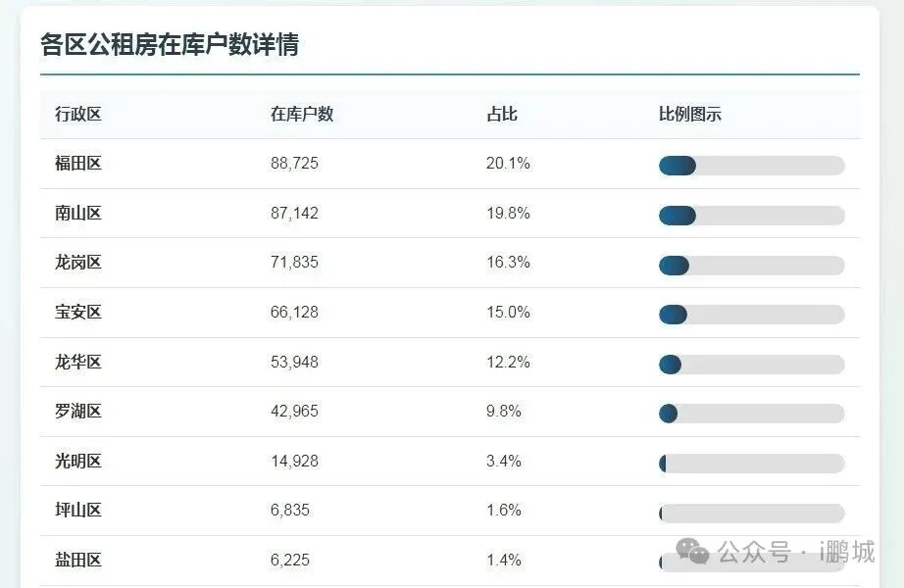Click the WeChat logo icon in watermark
The height and width of the screenshot is (588, 904).
pyautogui.click(x=692, y=551)
